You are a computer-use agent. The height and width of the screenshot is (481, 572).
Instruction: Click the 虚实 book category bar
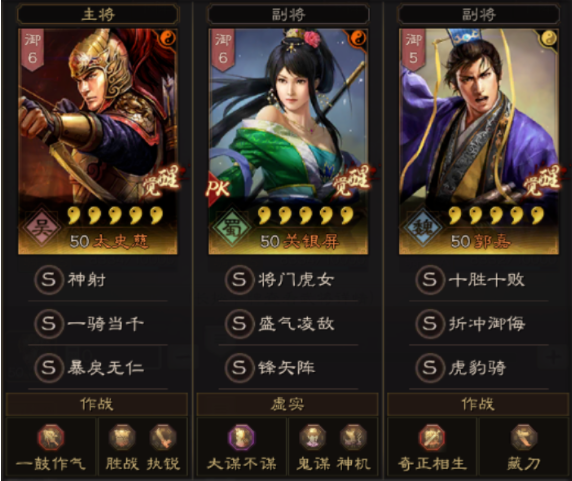tap(287, 404)
